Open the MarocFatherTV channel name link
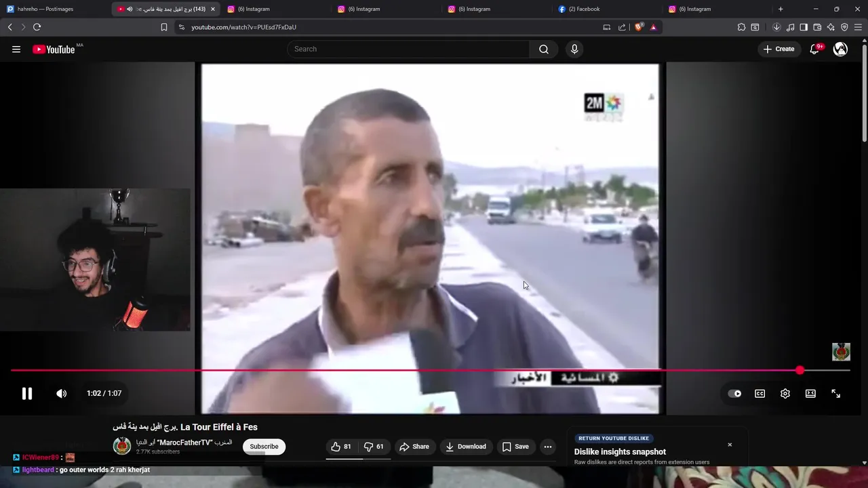The image size is (868, 488). (184, 442)
